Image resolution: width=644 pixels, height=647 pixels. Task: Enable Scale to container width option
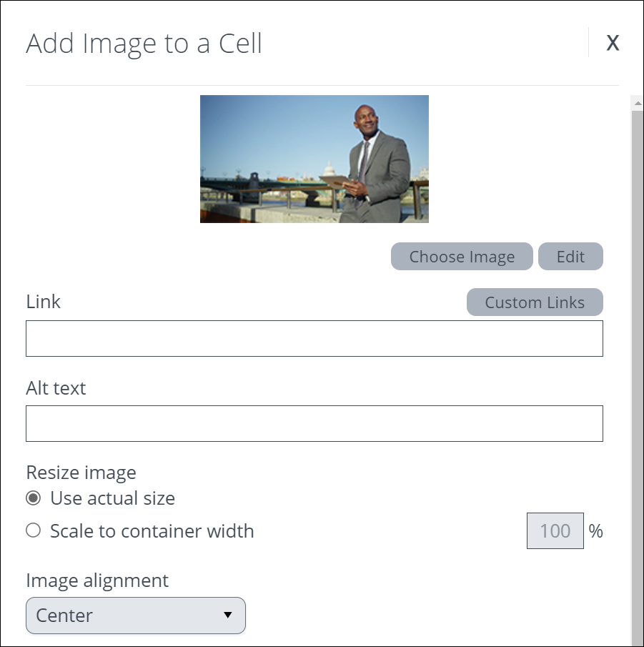click(x=33, y=530)
